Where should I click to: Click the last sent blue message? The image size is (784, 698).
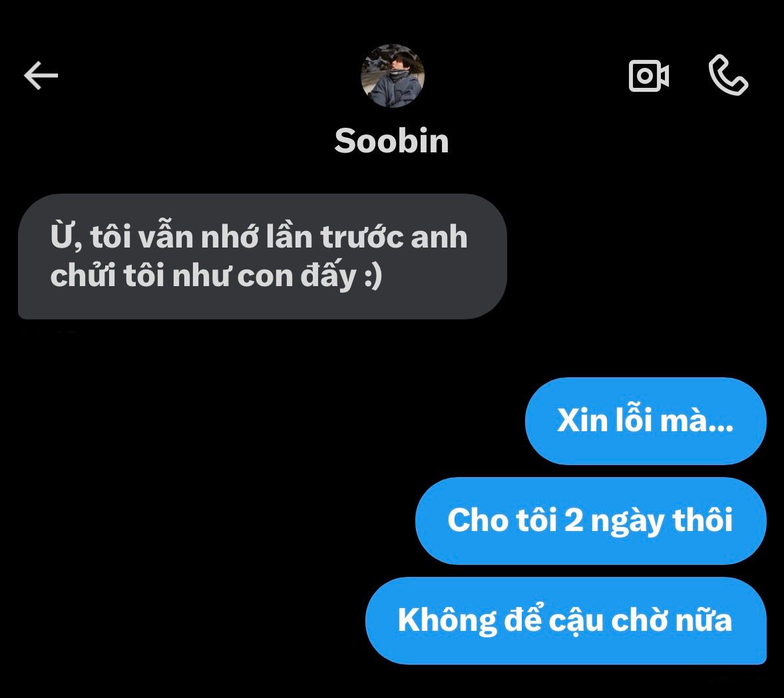click(x=566, y=621)
